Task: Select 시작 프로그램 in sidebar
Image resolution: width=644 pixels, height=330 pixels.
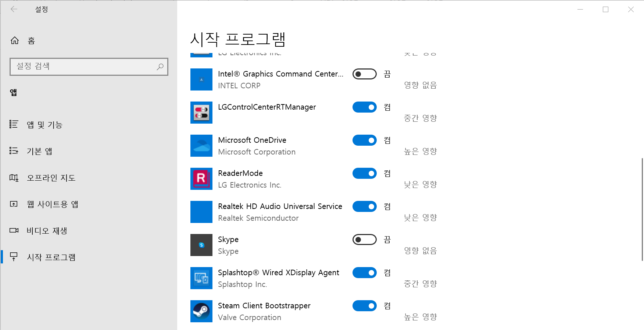Action: (x=89, y=257)
